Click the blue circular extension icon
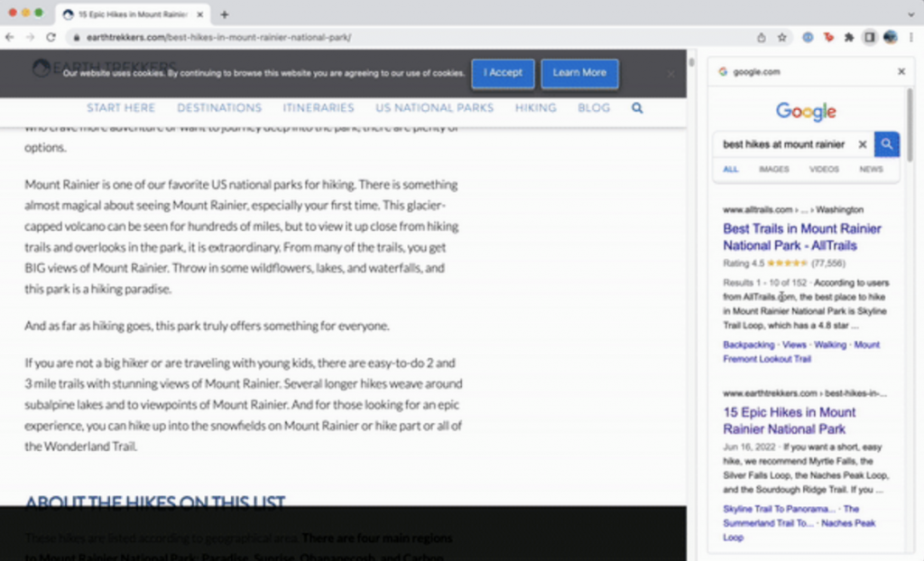The image size is (924, 561). pos(808,37)
